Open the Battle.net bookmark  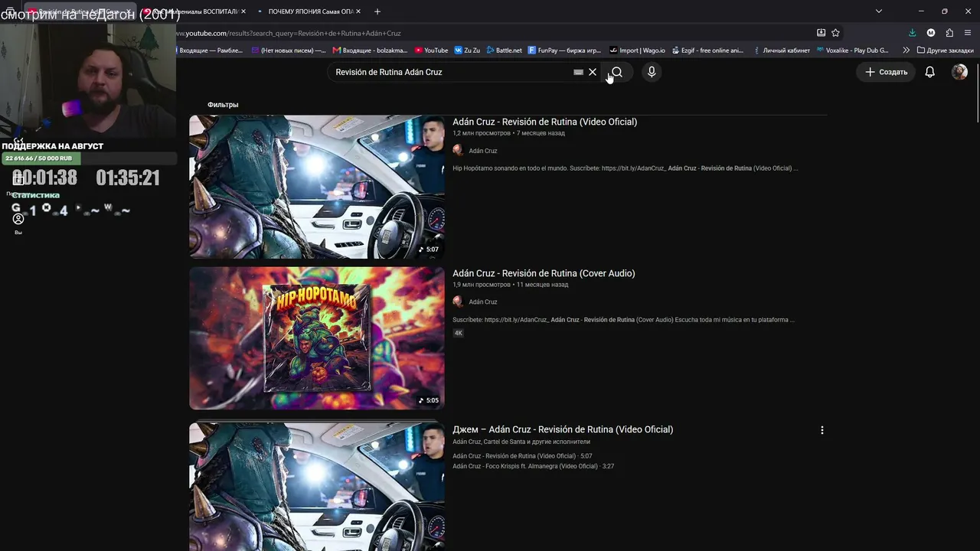(x=504, y=51)
